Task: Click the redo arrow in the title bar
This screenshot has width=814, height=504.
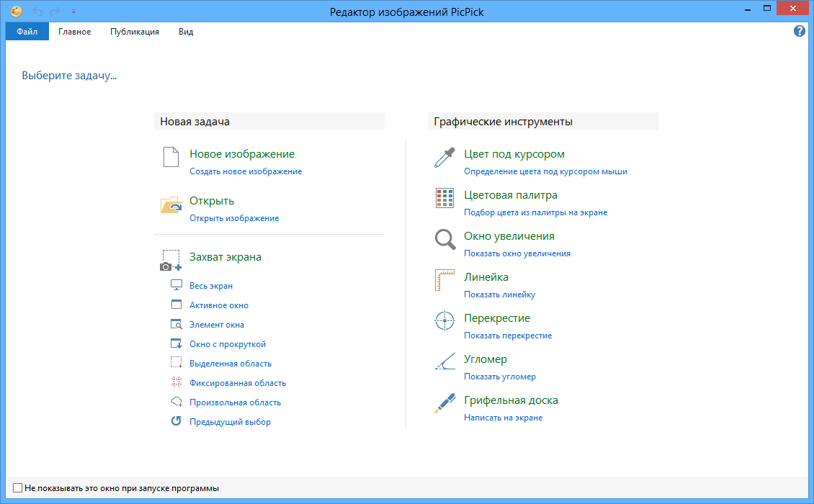Action: [x=55, y=12]
